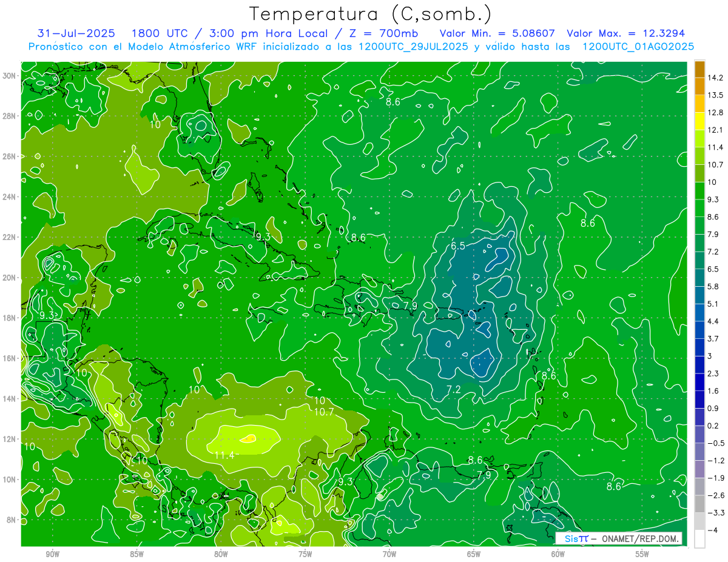Pick the blue swatch between 3.7 and 4.4
The image size is (728, 562).
[x=699, y=330]
